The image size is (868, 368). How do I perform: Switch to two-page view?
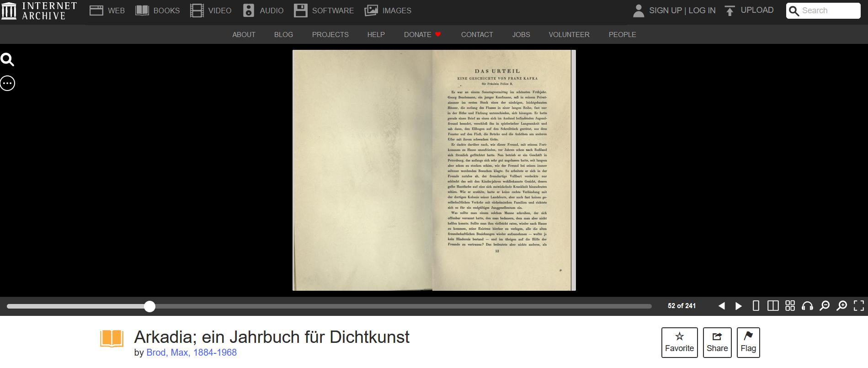tap(773, 306)
